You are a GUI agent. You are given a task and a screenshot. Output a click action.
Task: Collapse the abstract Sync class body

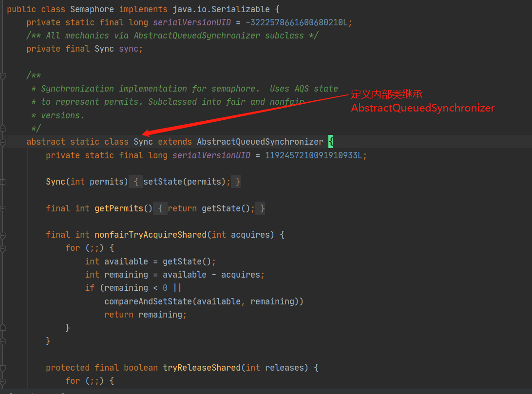coord(3,142)
